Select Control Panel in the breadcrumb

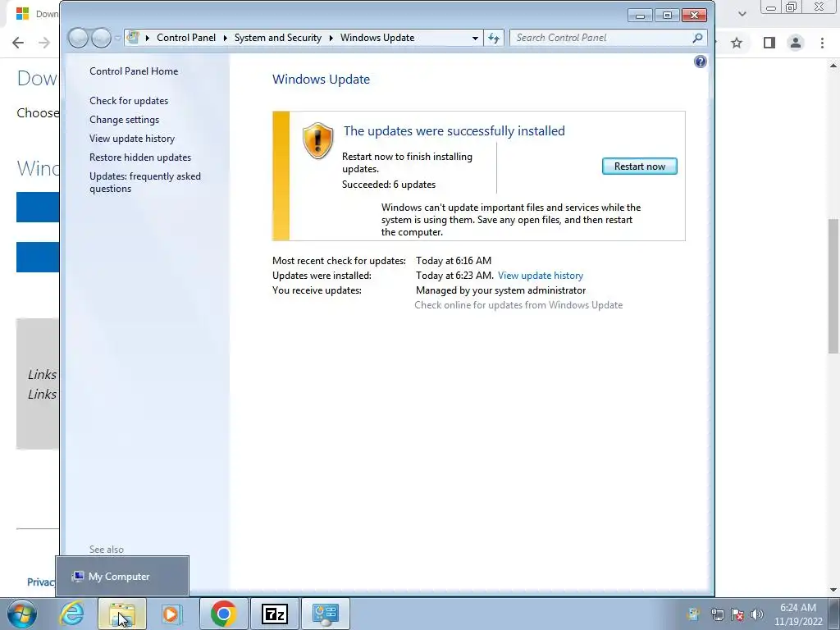(x=186, y=38)
